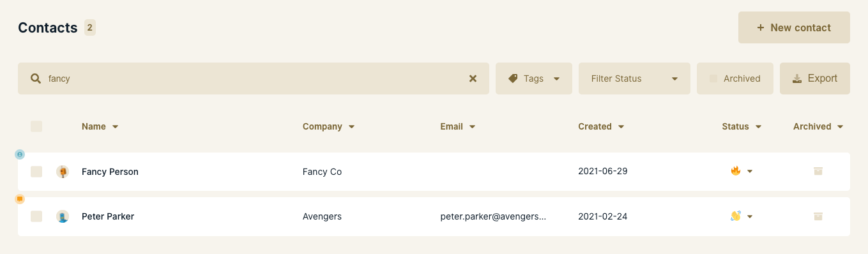This screenshot has width=868, height=254.
Task: Click Fancy Person's fire status emoji
Action: [x=735, y=171]
